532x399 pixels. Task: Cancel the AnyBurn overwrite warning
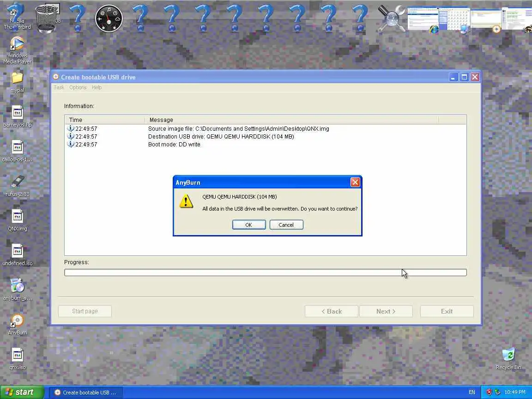point(286,224)
